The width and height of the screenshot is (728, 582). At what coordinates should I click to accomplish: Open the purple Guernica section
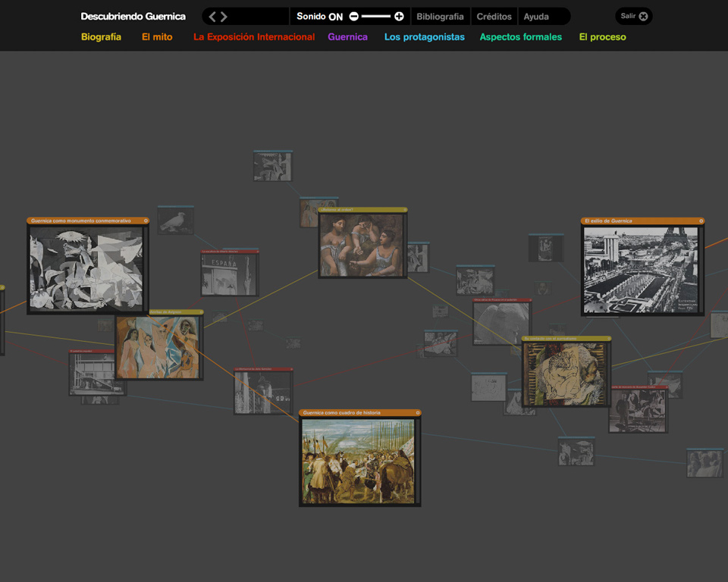348,37
